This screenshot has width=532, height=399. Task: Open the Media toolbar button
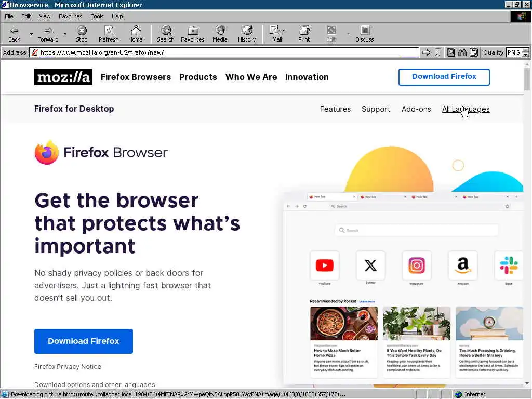220,34
